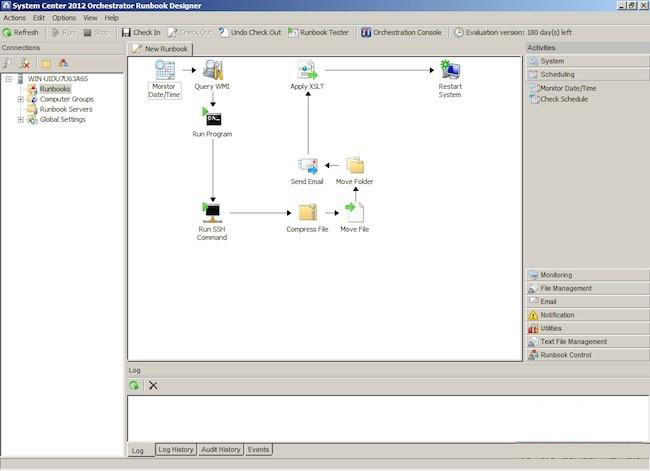Click the Runbook Tester button

pyautogui.click(x=318, y=32)
